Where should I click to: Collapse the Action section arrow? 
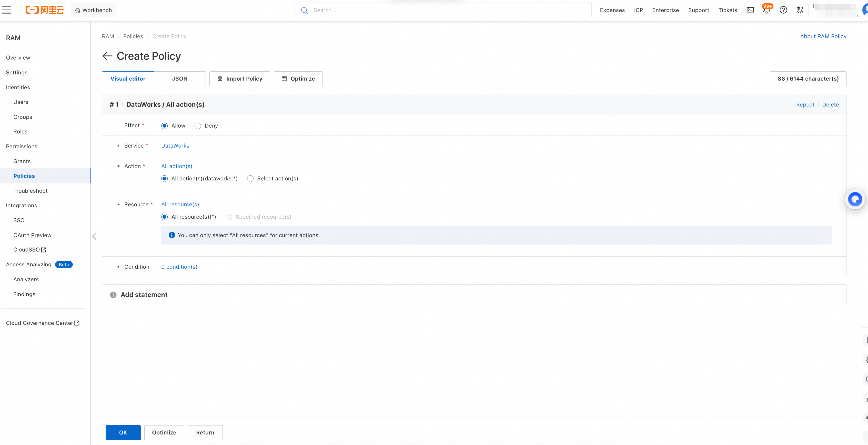(x=118, y=166)
